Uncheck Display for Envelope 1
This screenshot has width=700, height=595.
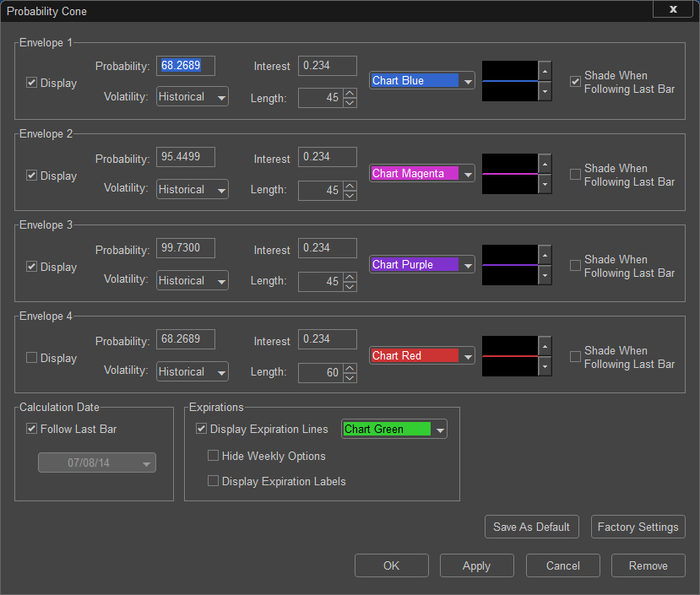[x=32, y=83]
